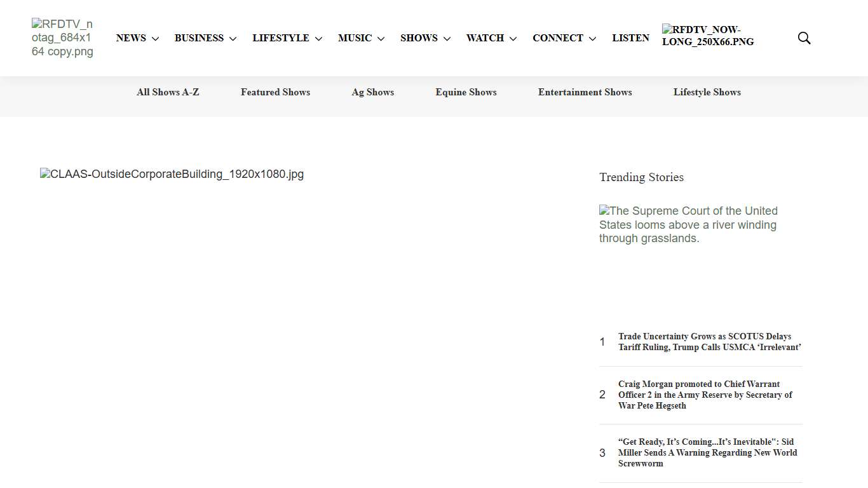868x488 pixels.
Task: View Entertainment Shows
Action: pos(585,92)
